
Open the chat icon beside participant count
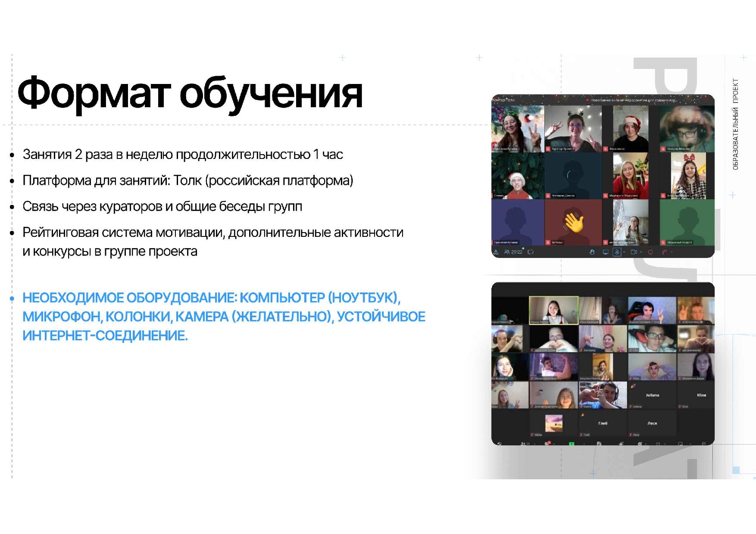click(x=531, y=252)
